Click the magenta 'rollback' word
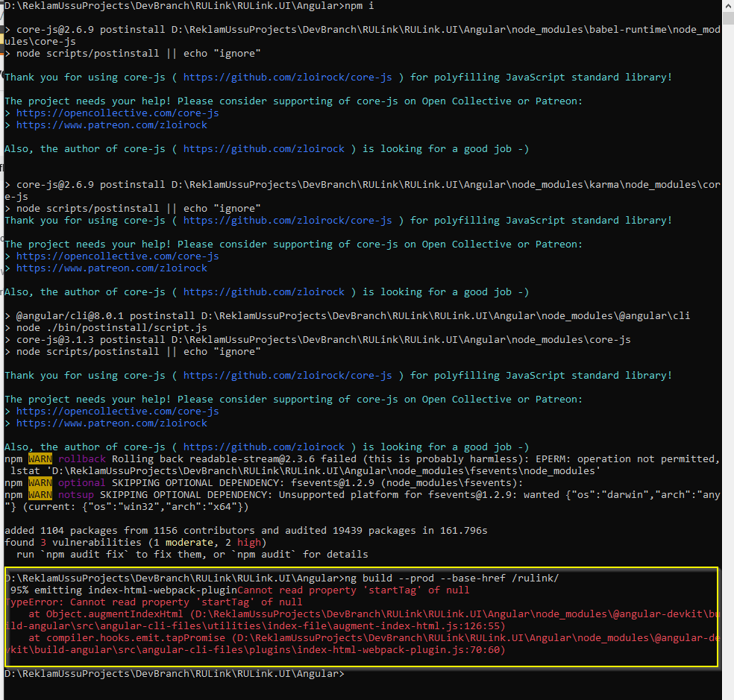The image size is (734, 700). (82, 459)
